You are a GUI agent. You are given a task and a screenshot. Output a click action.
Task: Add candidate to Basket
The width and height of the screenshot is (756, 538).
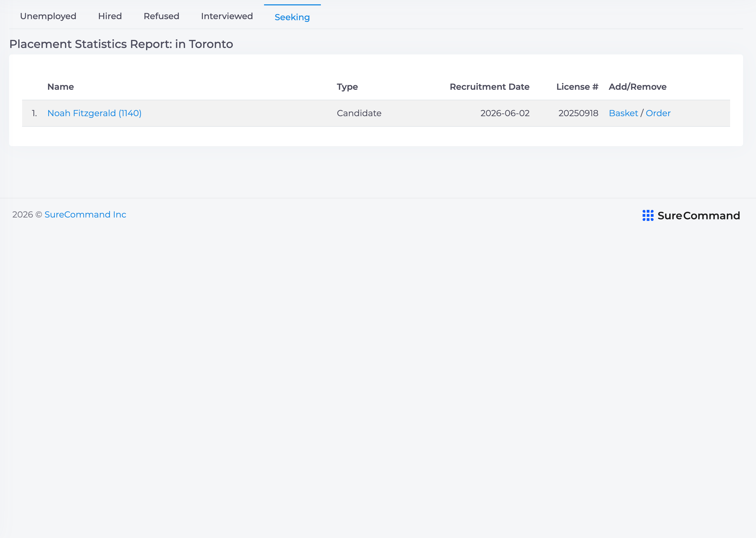tap(623, 113)
